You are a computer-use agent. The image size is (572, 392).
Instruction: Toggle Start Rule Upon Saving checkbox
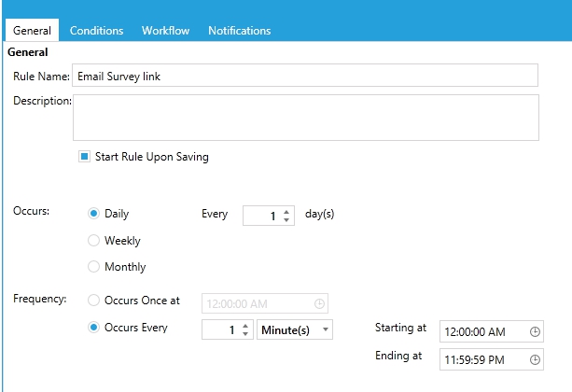point(84,157)
